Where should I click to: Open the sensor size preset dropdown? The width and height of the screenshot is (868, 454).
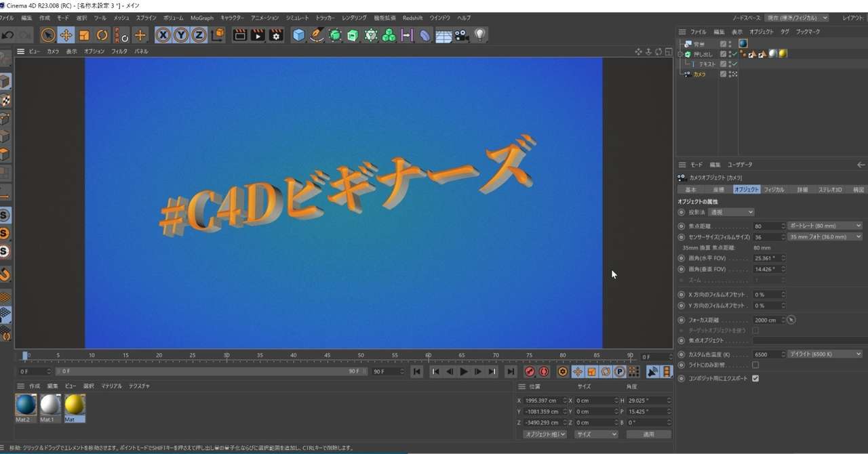tap(825, 237)
